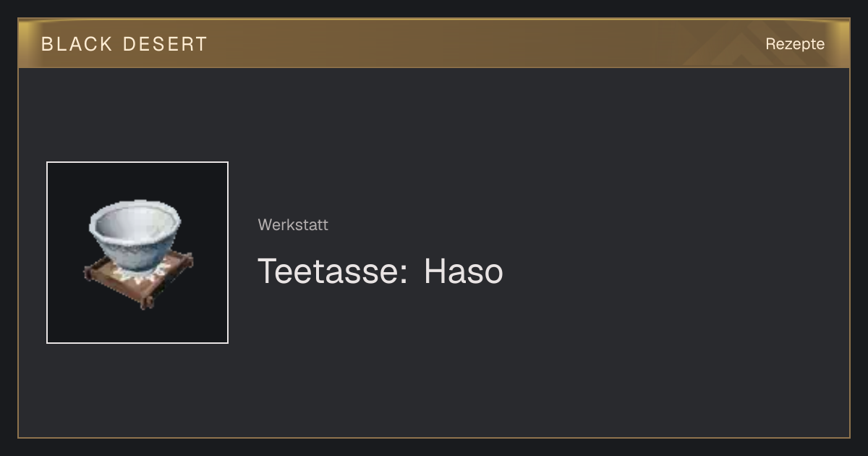Click the word DESERT in the header
This screenshot has width=868, height=456.
point(165,44)
